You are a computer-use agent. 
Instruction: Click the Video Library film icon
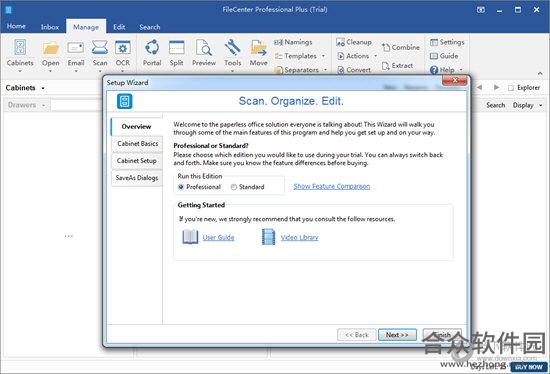268,237
